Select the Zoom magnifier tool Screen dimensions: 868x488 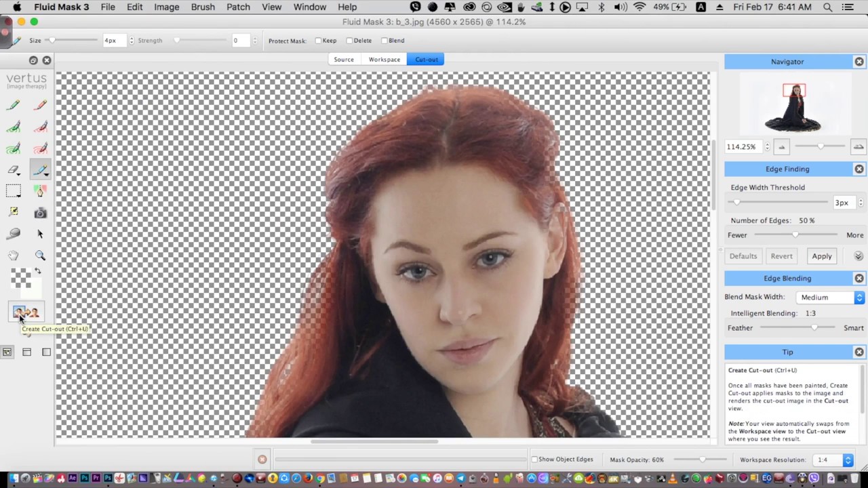[x=40, y=256]
